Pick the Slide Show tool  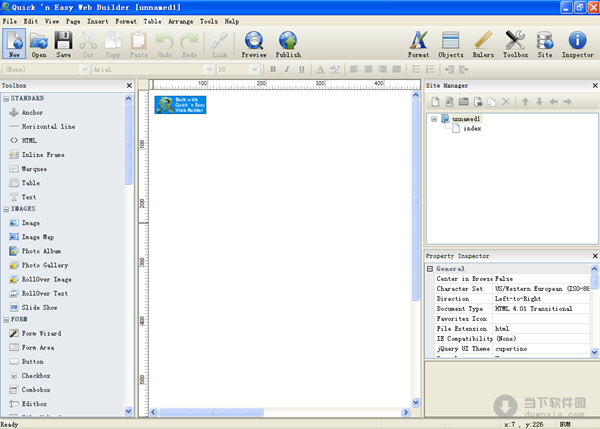[x=33, y=307]
